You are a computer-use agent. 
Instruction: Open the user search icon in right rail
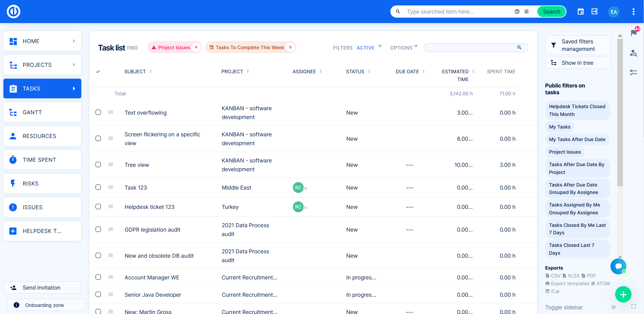[634, 53]
